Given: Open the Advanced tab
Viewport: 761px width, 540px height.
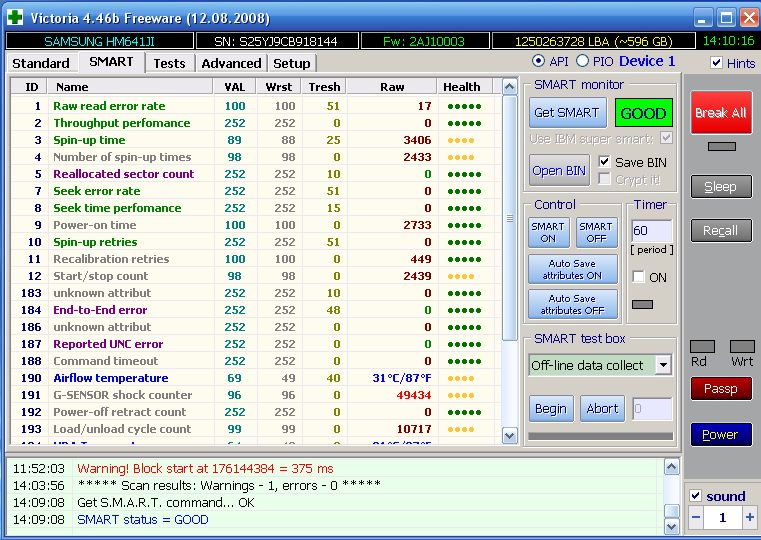Looking at the screenshot, I should click(231, 64).
